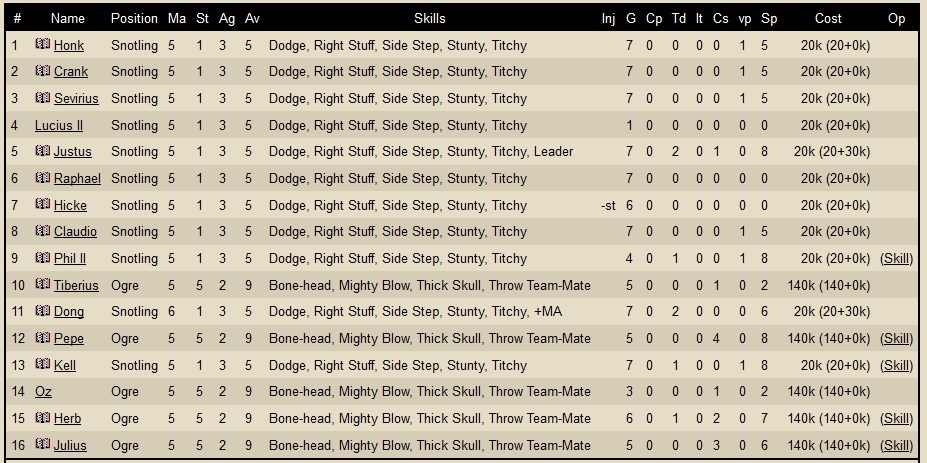Click the book icon beside Justus
Screen dimensions: 927x463
pyautogui.click(x=43, y=151)
